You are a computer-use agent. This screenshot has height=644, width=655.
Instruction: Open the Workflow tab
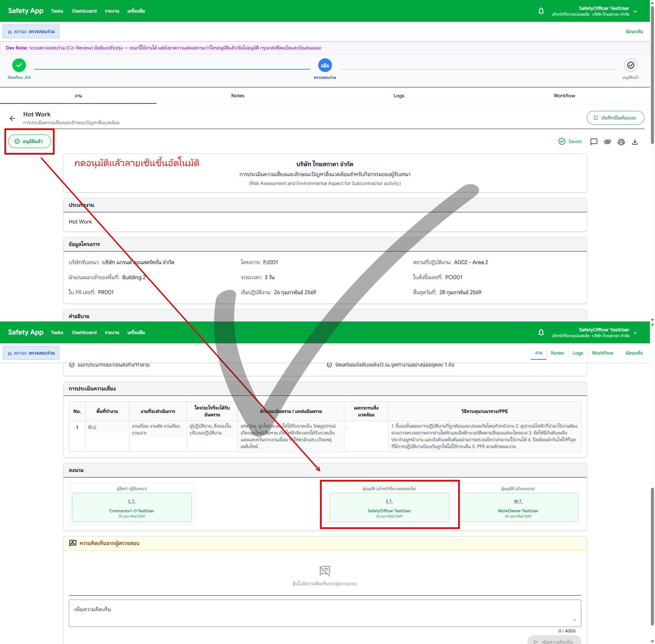pos(564,96)
